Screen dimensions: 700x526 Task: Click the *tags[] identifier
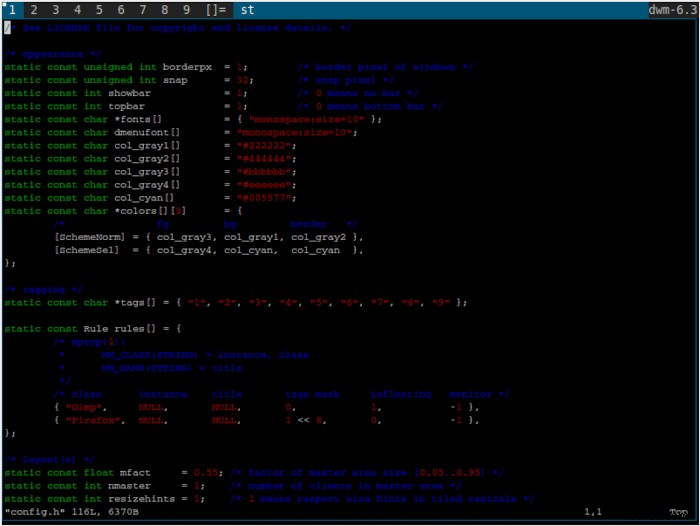click(x=135, y=303)
